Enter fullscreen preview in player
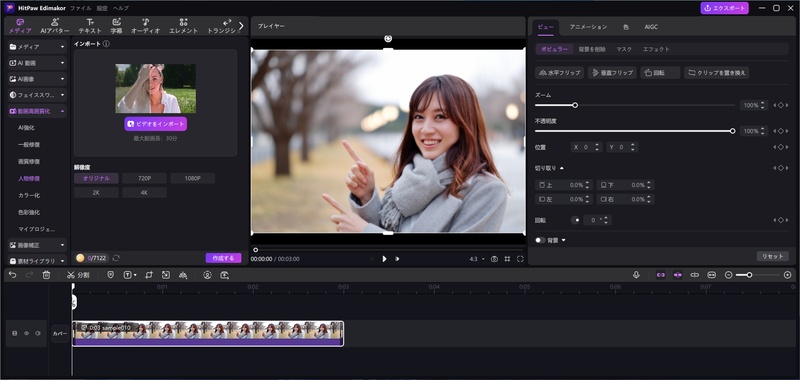800x380 pixels. pyautogui.click(x=520, y=259)
